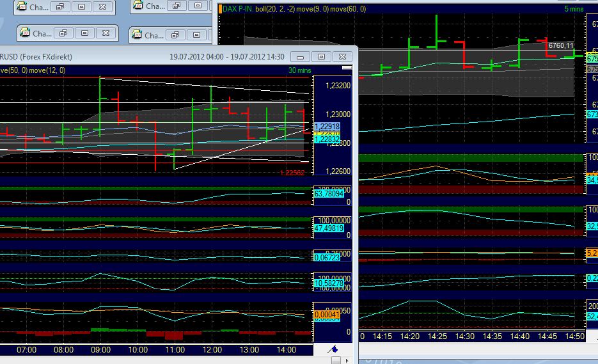The image size is (598, 364).
Task: Maximize the top-left minimized Cha... window
Action: [82, 7]
